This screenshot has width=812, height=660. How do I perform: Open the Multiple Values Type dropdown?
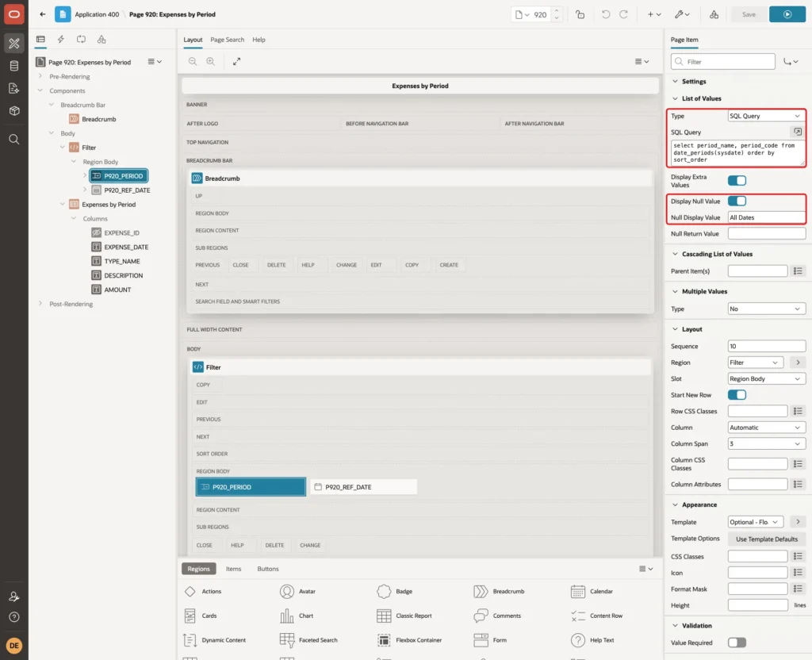tap(767, 309)
